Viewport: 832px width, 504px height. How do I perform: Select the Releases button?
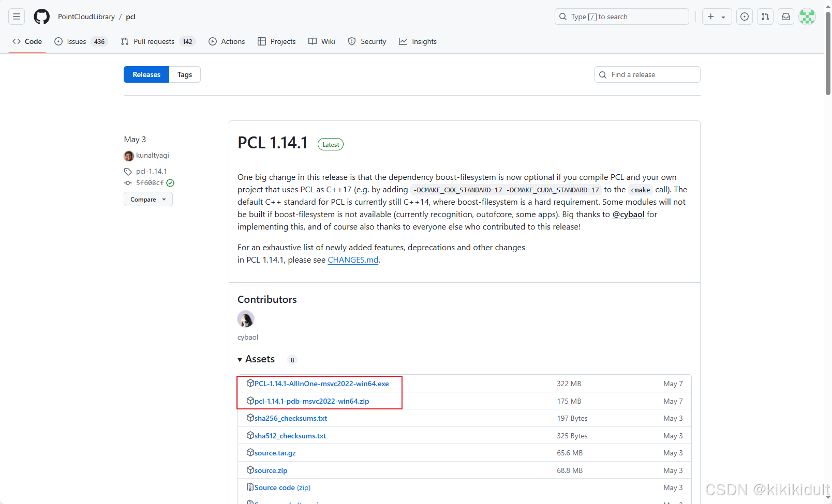coord(146,74)
